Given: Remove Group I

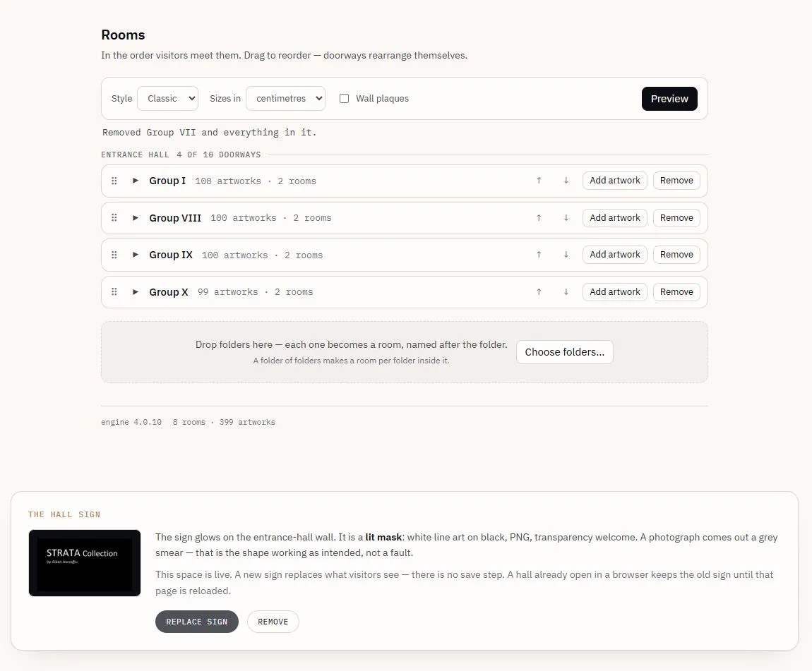Looking at the screenshot, I should tap(676, 181).
